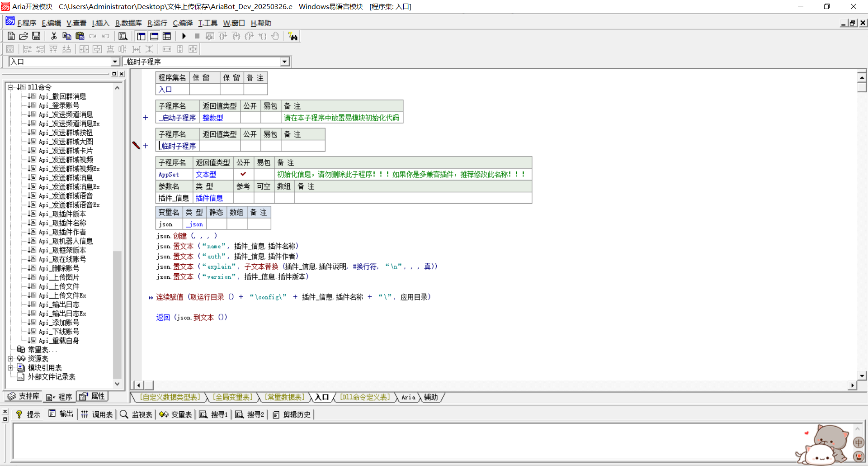Screen dimensions: 868x466
Task: Click the Save file toolbar icon
Action: [x=36, y=36]
